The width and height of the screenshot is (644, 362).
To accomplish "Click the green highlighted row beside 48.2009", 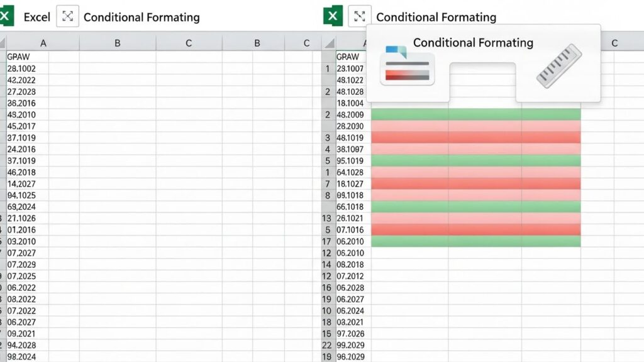I will 475,114.
